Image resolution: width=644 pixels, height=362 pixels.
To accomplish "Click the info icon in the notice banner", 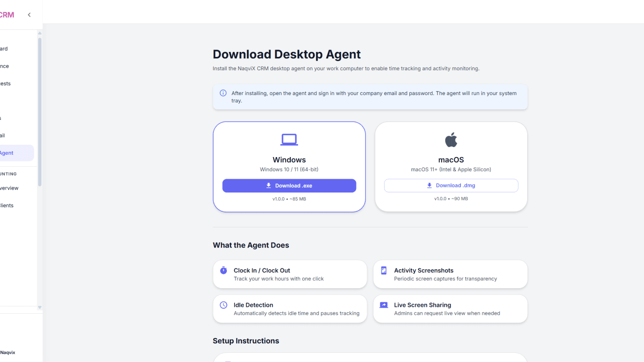I will (x=223, y=93).
